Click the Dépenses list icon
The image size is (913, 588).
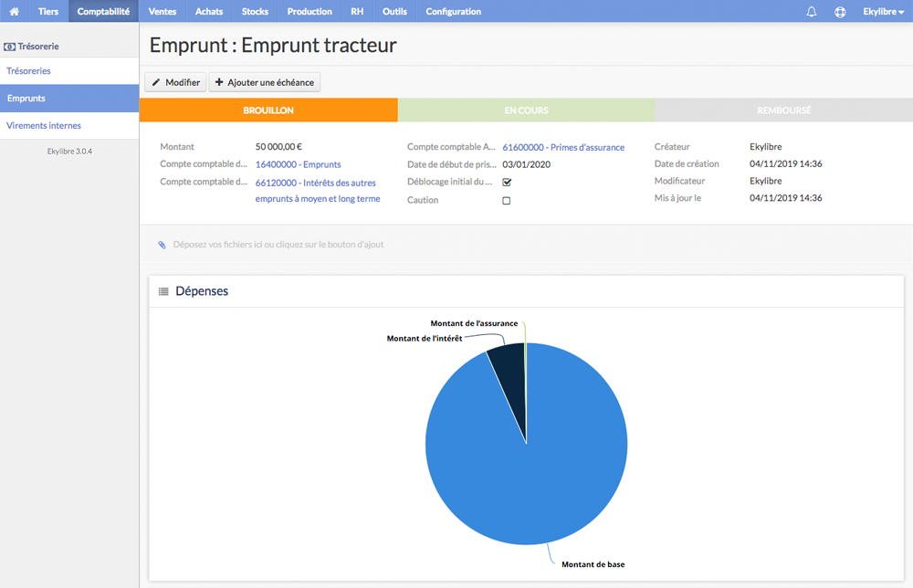pos(163,291)
